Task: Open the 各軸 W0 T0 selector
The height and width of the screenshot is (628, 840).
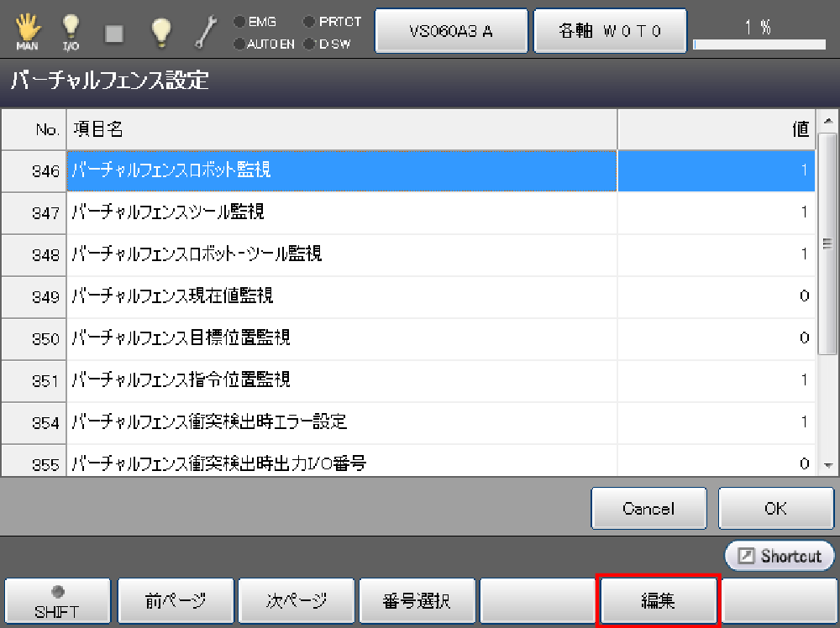Action: 611,31
